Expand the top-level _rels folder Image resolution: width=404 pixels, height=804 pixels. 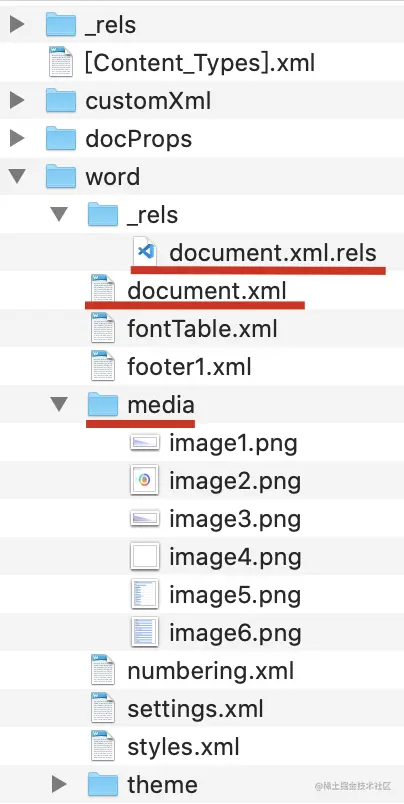pyautogui.click(x=17, y=25)
